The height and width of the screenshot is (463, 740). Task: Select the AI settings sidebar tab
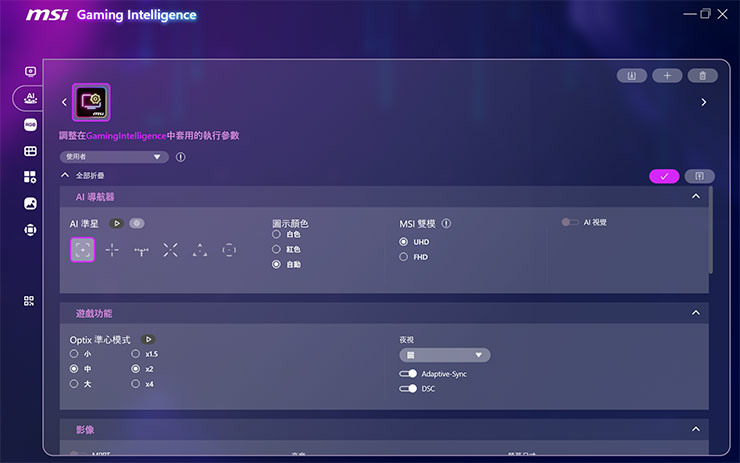(30, 98)
